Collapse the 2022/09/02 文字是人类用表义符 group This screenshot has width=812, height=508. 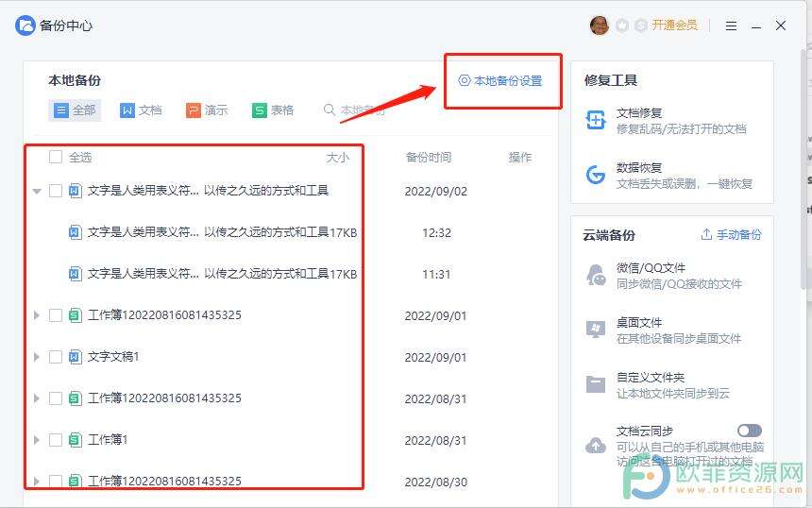(x=37, y=191)
